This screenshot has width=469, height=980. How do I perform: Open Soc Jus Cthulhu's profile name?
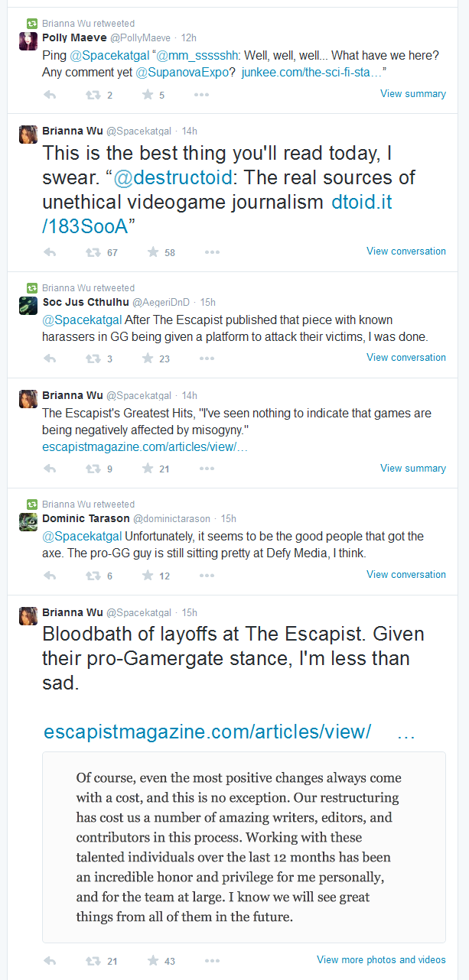[86, 303]
